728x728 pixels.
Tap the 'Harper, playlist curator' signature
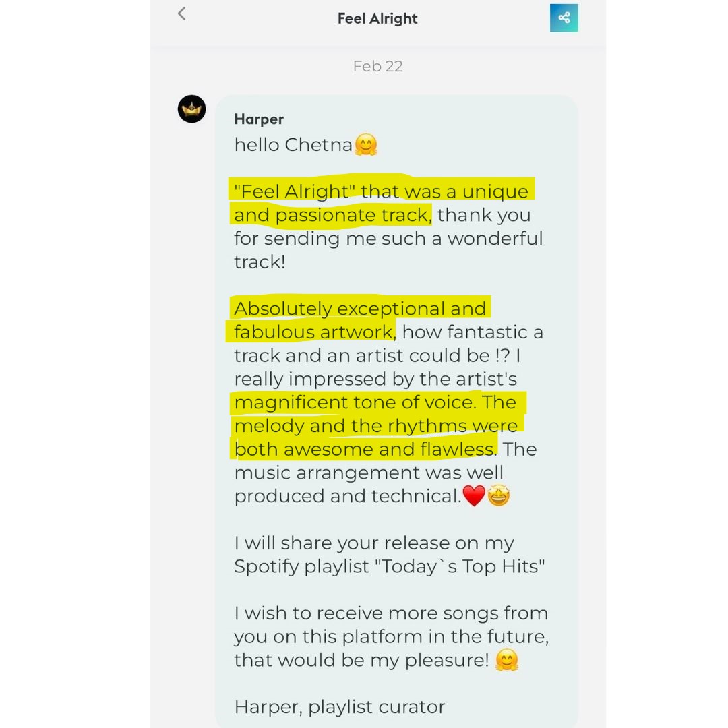[339, 707]
